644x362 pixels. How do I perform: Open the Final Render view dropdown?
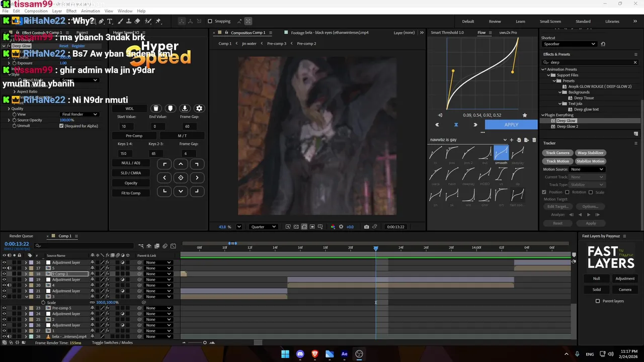tap(79, 114)
